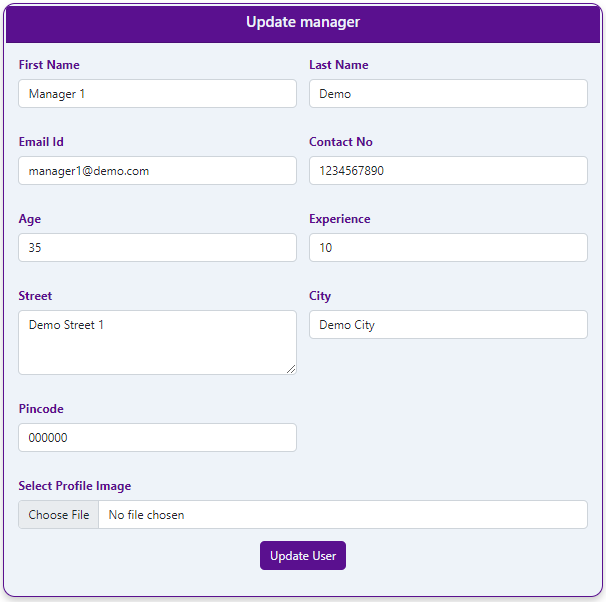Viewport: 606px width, 602px height.
Task: Click the Pincode field showing 000000
Action: 157,437
